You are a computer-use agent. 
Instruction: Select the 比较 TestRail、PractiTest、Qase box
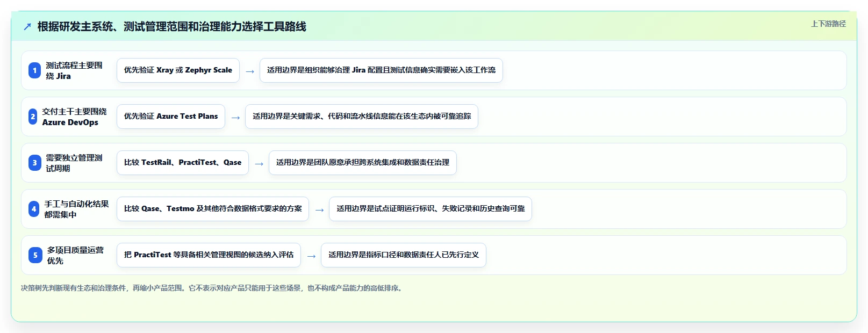[x=183, y=163]
